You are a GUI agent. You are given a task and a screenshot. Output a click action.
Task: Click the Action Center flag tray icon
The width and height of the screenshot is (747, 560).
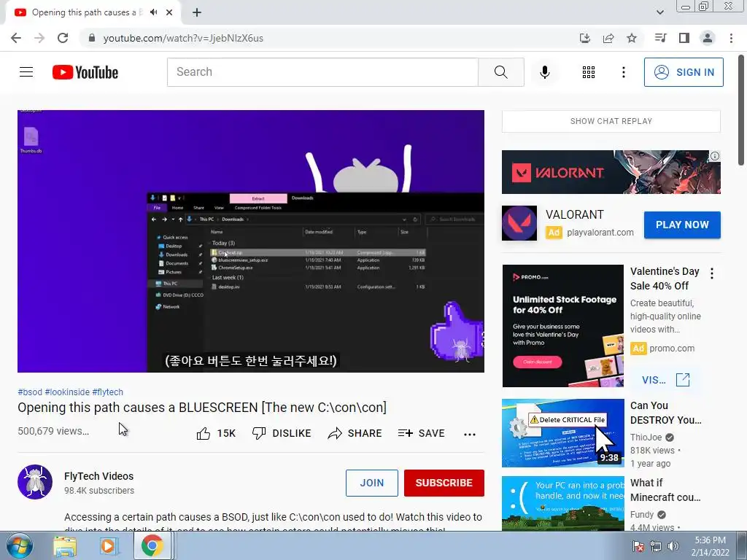pyautogui.click(x=638, y=546)
